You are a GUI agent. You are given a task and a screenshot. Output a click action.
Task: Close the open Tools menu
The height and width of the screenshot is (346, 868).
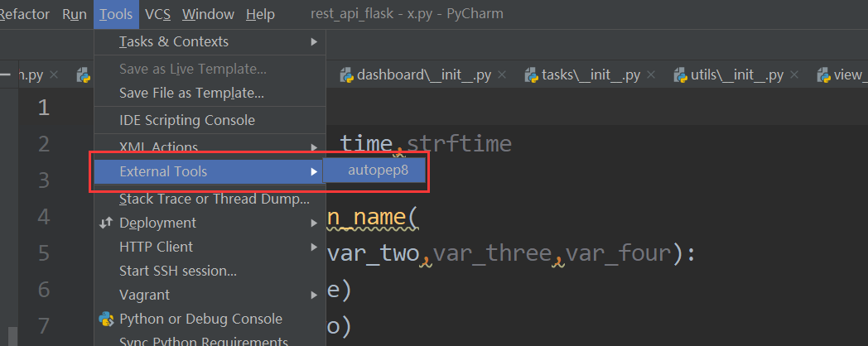pos(116,14)
